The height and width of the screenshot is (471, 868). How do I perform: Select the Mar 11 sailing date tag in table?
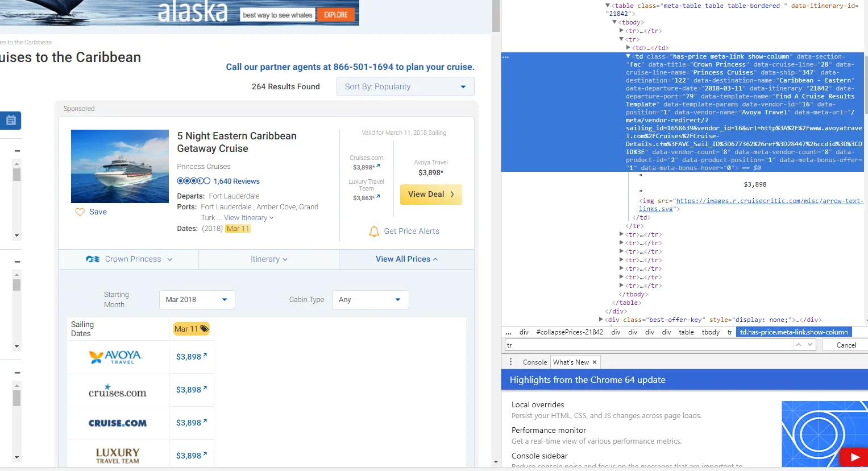[192, 329]
